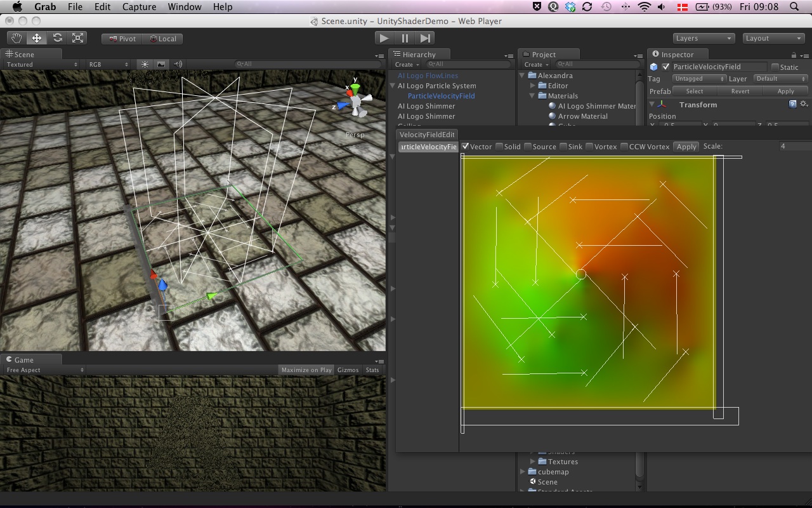Open the RGB render mode dropdown
Screen dimensions: 812x508
108,64
